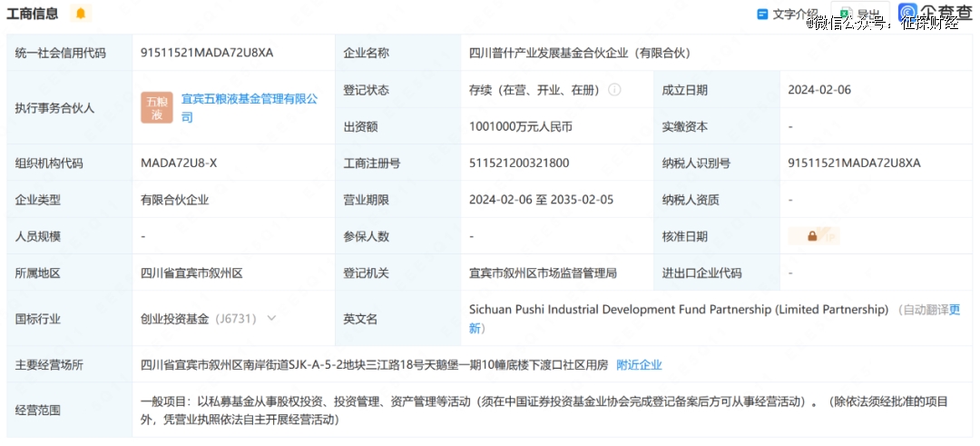Click the 成立日期 value 2024-02-06
The height and width of the screenshot is (446, 980).
819,90
